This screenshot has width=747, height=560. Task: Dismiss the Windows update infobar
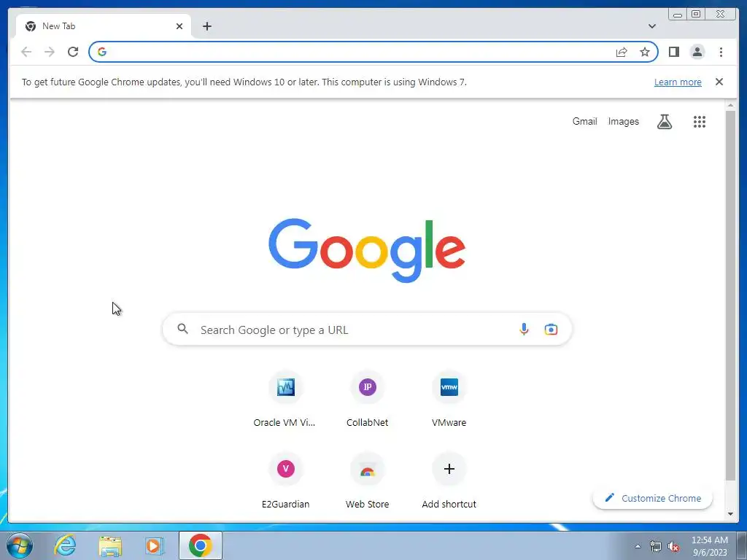719,82
